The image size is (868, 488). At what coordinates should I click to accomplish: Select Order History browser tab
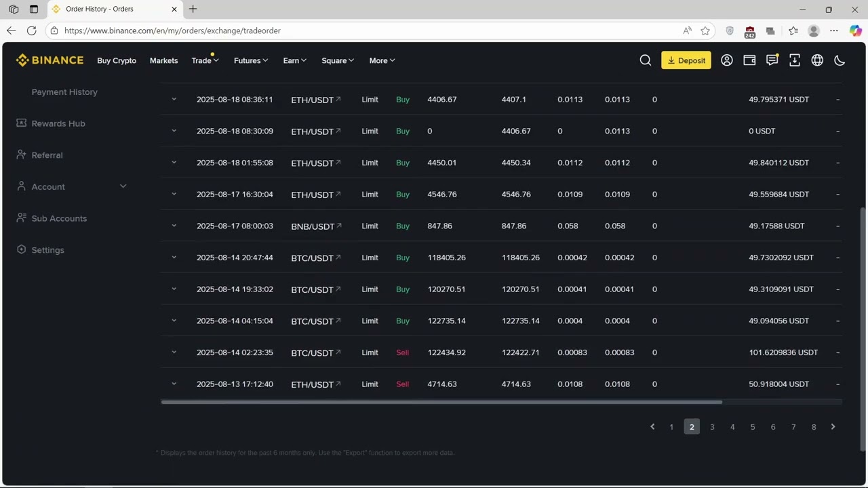pos(114,9)
